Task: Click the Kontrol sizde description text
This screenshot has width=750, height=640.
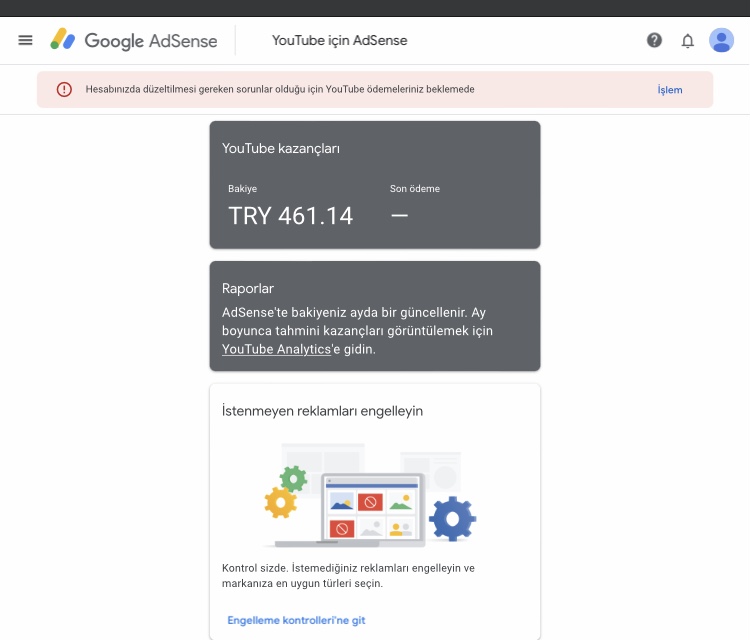Action: (x=348, y=575)
